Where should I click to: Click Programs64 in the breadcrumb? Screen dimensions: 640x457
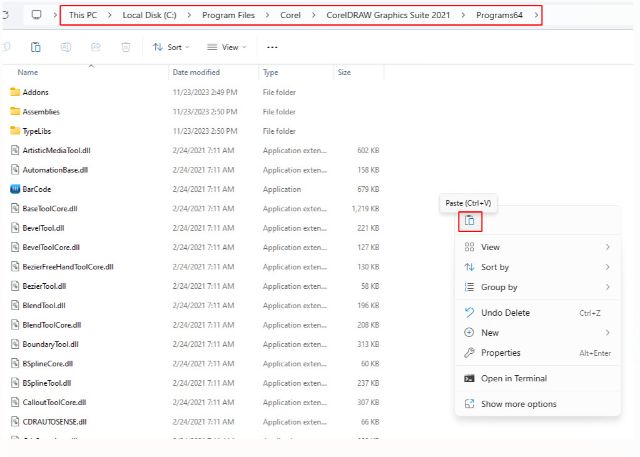[x=499, y=15]
